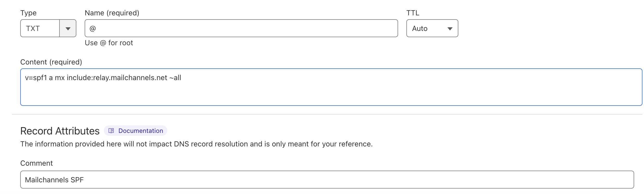
Task: Select the Comment field with Mailchannels SPF
Action: pyautogui.click(x=327, y=180)
